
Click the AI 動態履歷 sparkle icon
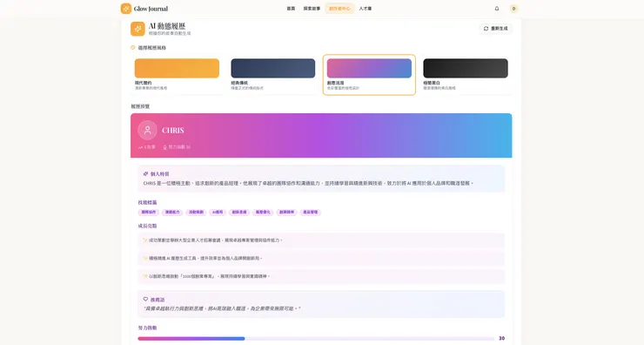click(x=138, y=29)
